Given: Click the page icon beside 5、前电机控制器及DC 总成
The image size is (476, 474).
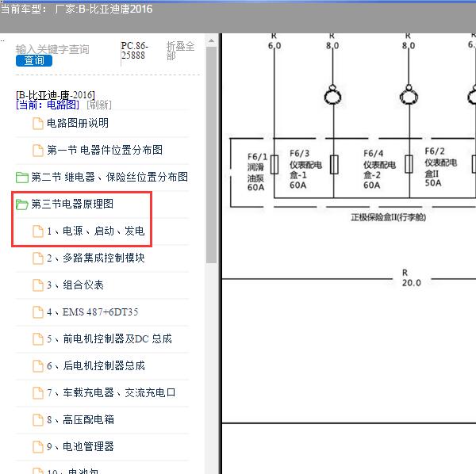Looking at the screenshot, I should (38, 339).
